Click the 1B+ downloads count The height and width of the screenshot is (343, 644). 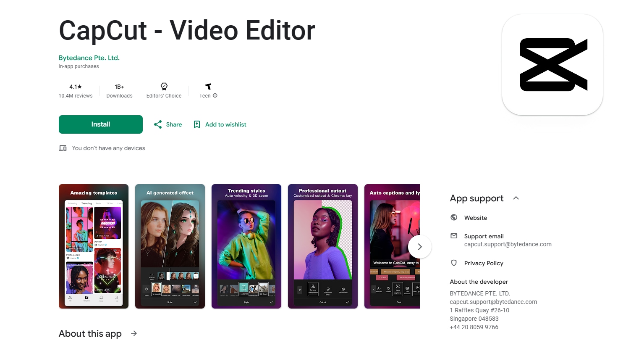(120, 87)
